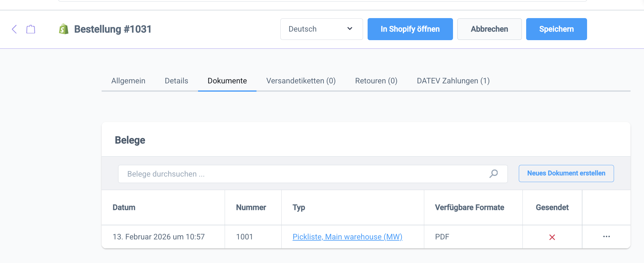Click the Datum column header

124,208
